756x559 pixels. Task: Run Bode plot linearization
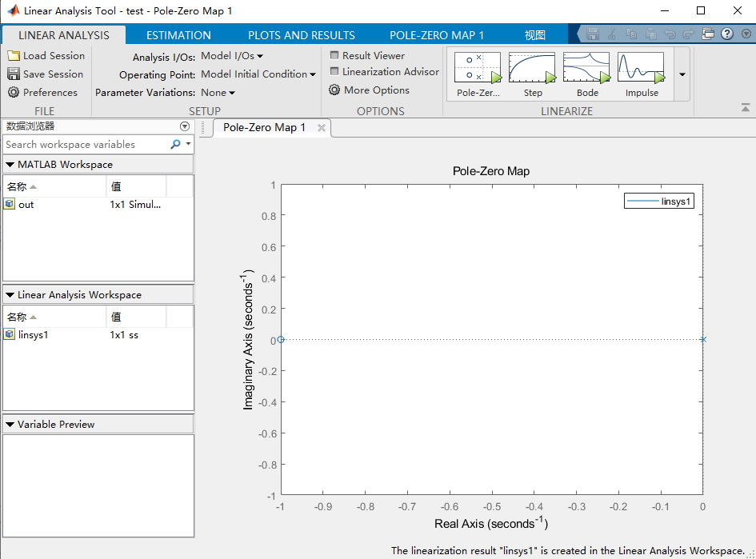pyautogui.click(x=586, y=74)
